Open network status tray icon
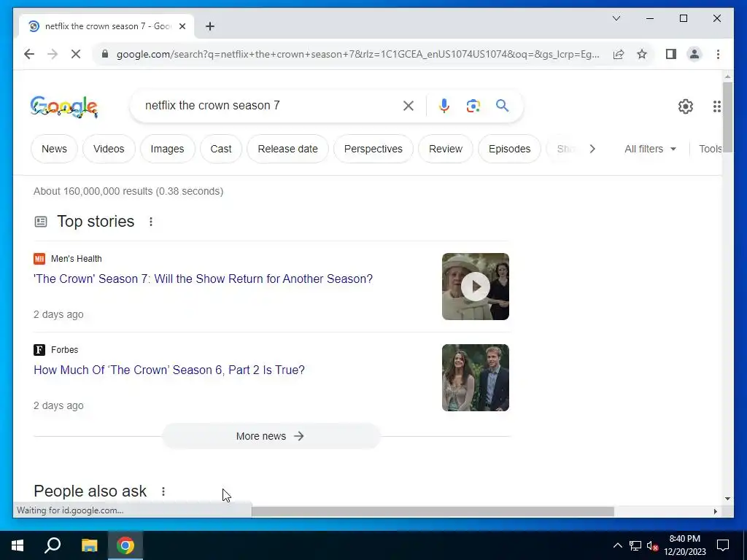This screenshot has height=560, width=747. (635, 545)
